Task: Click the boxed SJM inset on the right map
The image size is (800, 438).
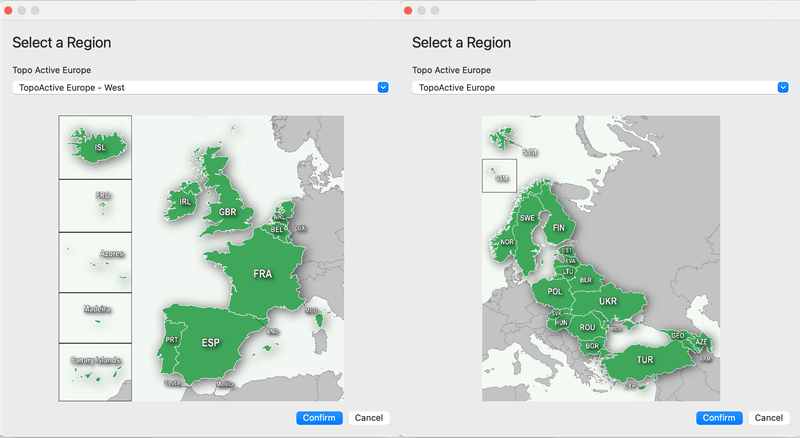Action: click(x=499, y=176)
